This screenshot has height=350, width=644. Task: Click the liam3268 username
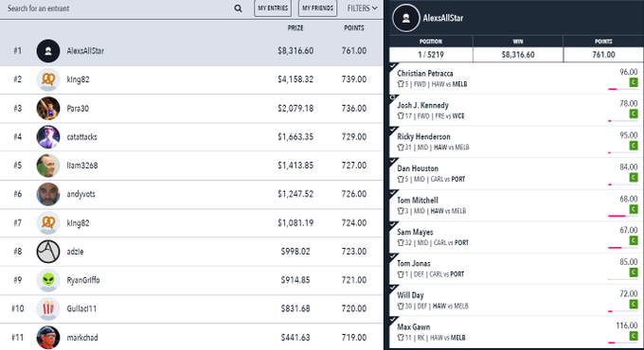pos(82,166)
